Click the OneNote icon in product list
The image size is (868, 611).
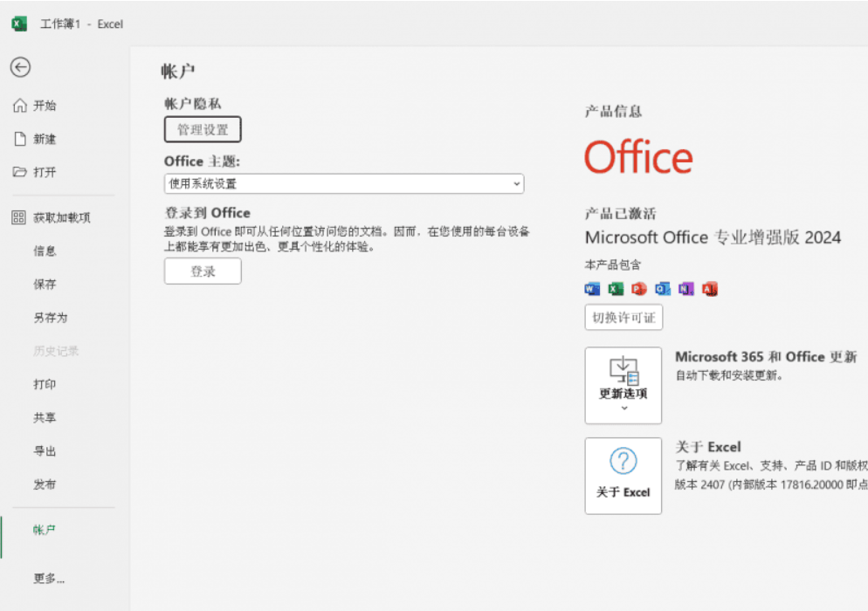coord(686,289)
